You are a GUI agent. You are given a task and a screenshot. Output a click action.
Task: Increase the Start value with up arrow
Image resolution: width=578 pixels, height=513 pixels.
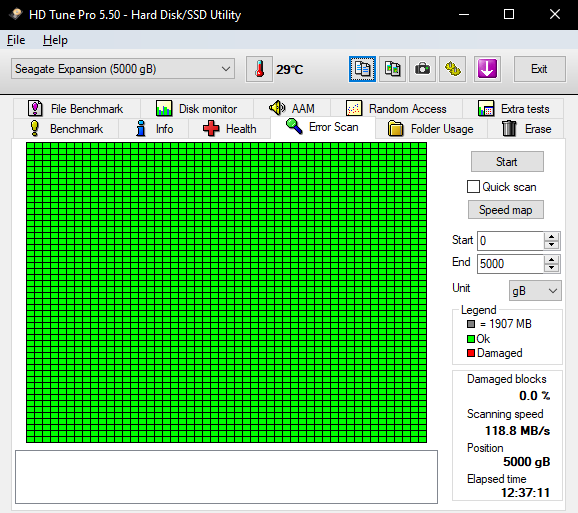click(551, 237)
